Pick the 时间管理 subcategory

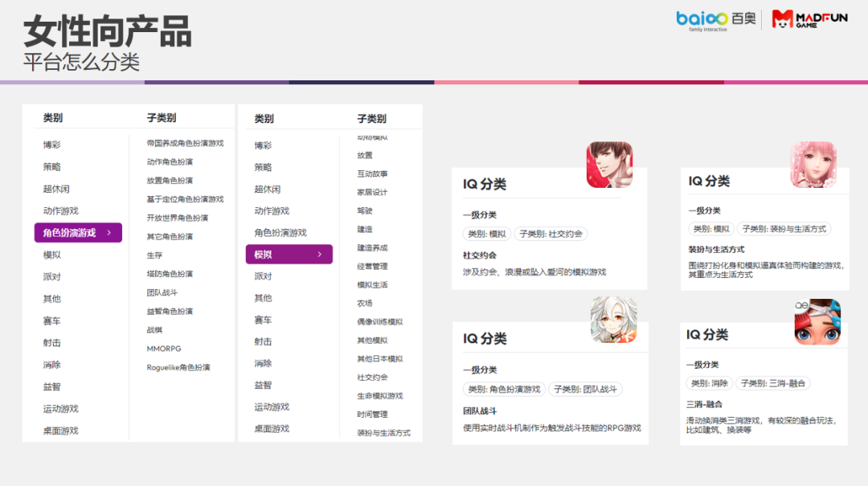click(373, 415)
